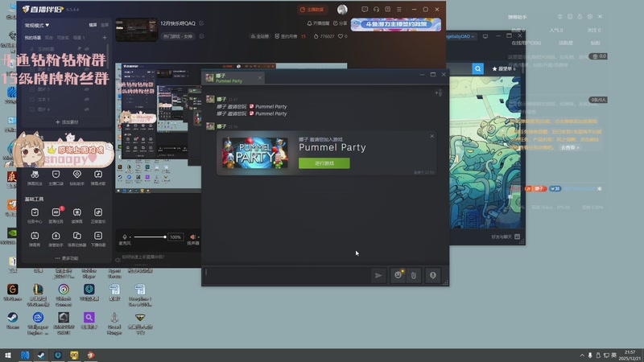The image size is (644, 362).
Task: Open 任务中心 in basic tools
Action: click(35, 216)
